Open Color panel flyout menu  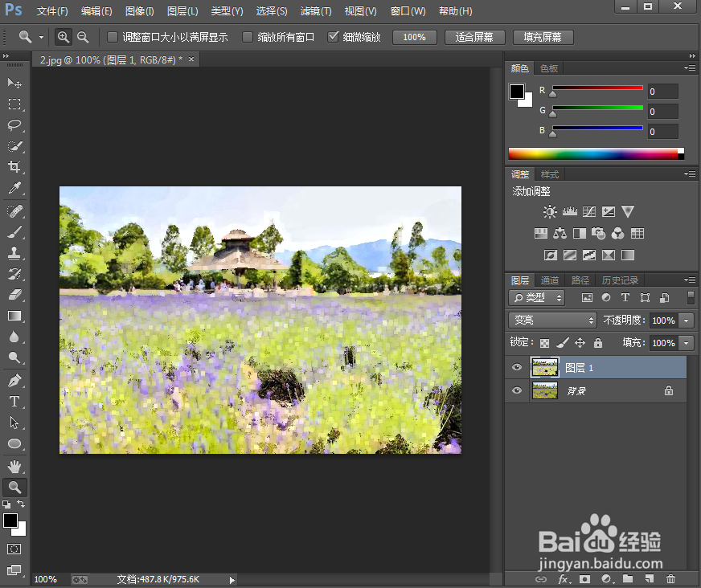pyautogui.click(x=690, y=68)
